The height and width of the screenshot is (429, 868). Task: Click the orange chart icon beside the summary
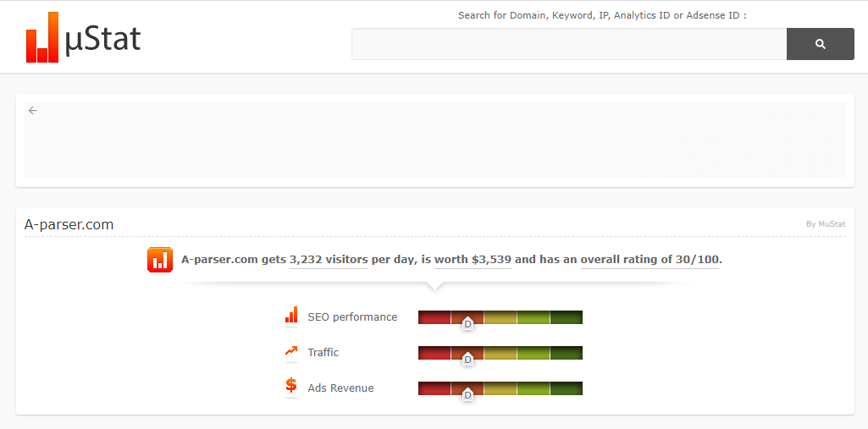[159, 260]
